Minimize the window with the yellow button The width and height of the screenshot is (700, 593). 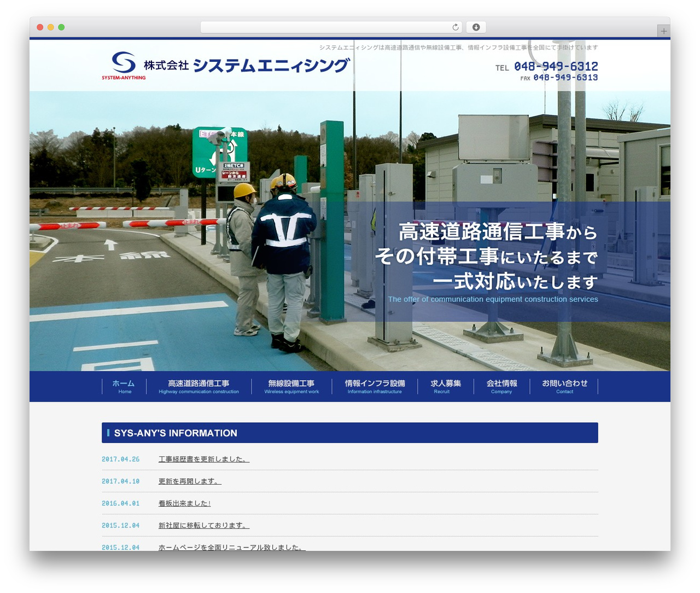click(51, 27)
